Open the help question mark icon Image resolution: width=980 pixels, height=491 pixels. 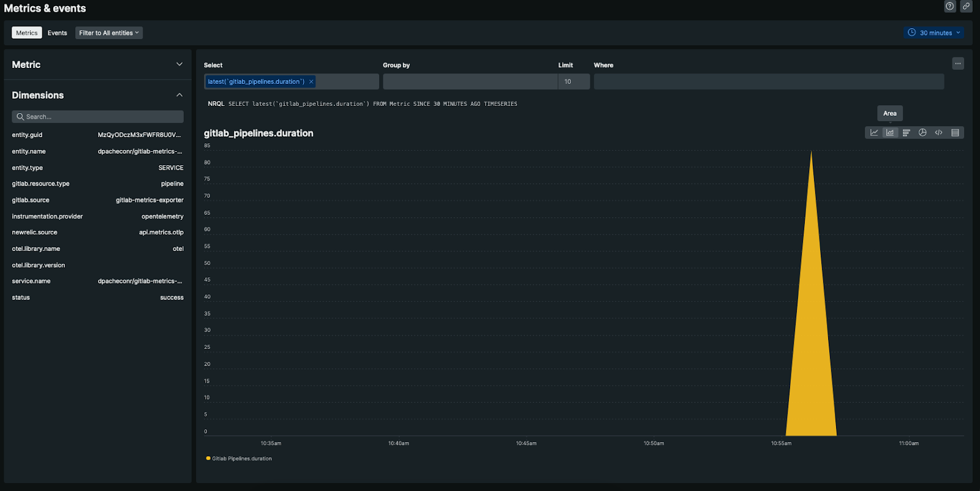pos(950,6)
